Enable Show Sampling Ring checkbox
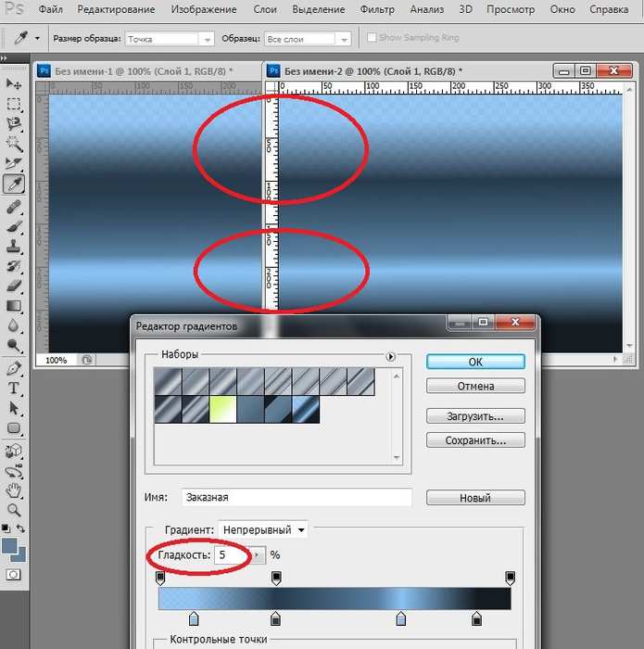This screenshot has height=649, width=644. pyautogui.click(x=372, y=37)
